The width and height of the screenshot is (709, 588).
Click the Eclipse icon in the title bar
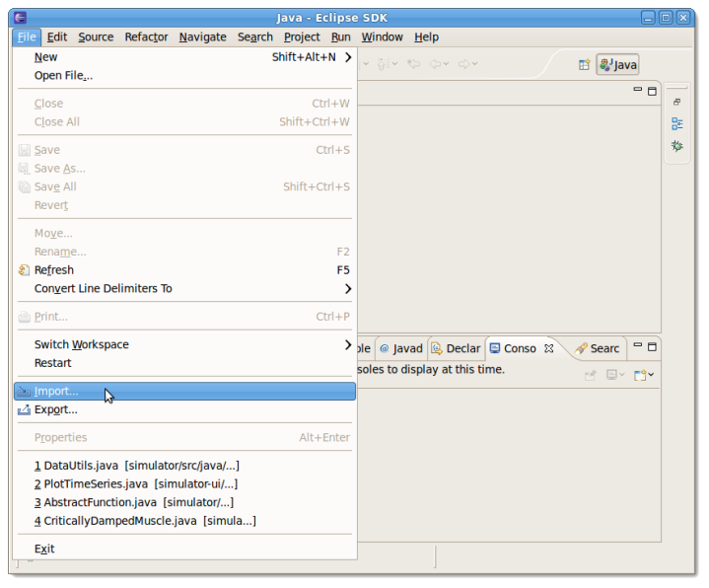tap(20, 18)
